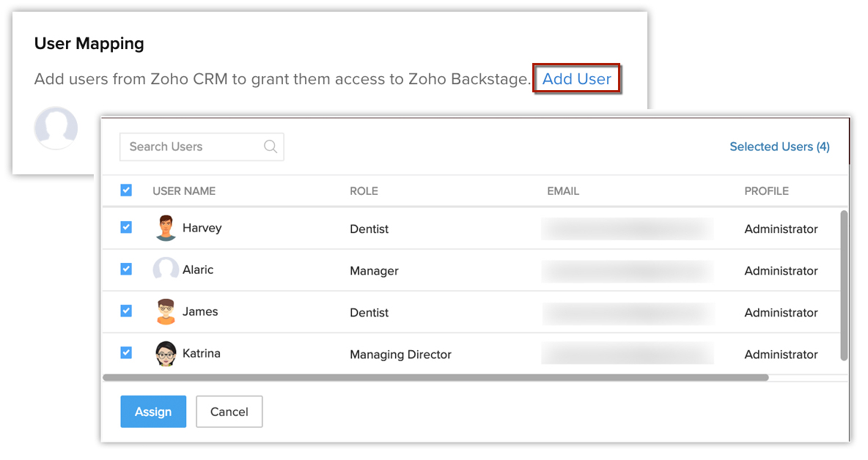Click the default profile avatar under User Mapping
Viewport: 868px width, 460px height.
point(56,129)
